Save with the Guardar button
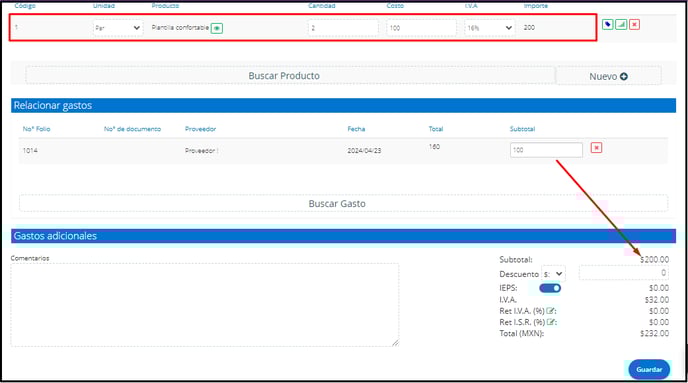The height and width of the screenshot is (383, 688). coord(649,369)
